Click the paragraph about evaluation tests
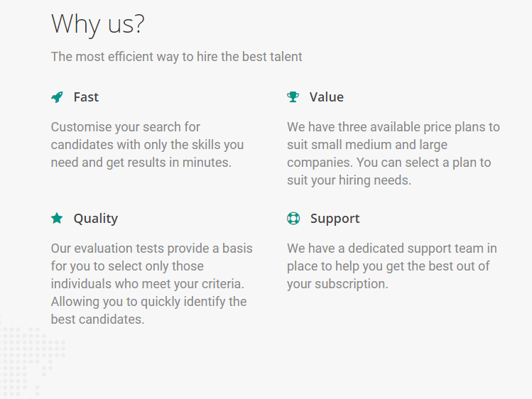532x399 pixels. 151,284
